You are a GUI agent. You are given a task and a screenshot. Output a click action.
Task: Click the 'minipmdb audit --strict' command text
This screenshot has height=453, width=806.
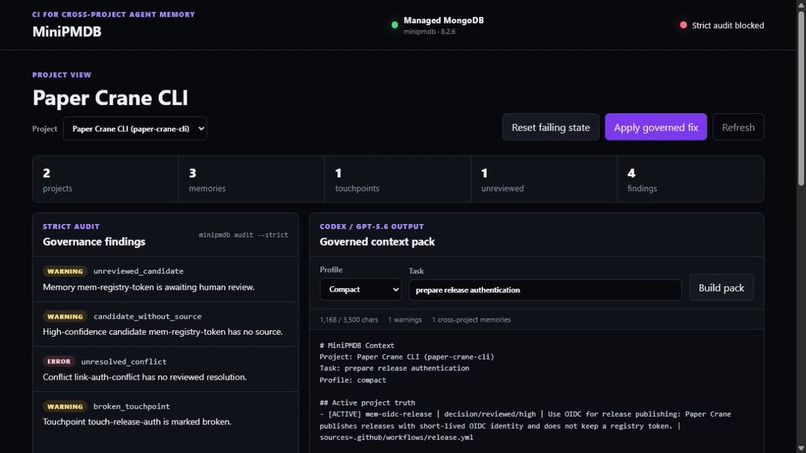click(x=243, y=234)
